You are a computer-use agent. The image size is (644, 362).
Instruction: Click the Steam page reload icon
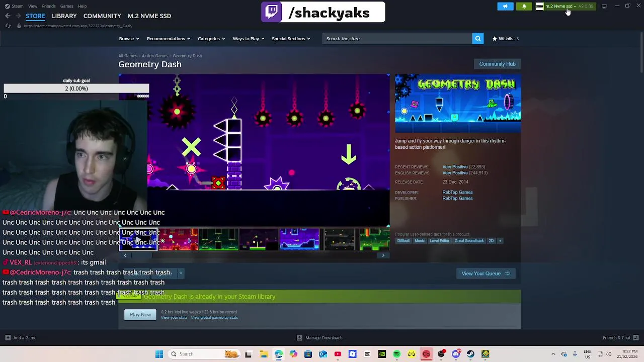(8, 26)
